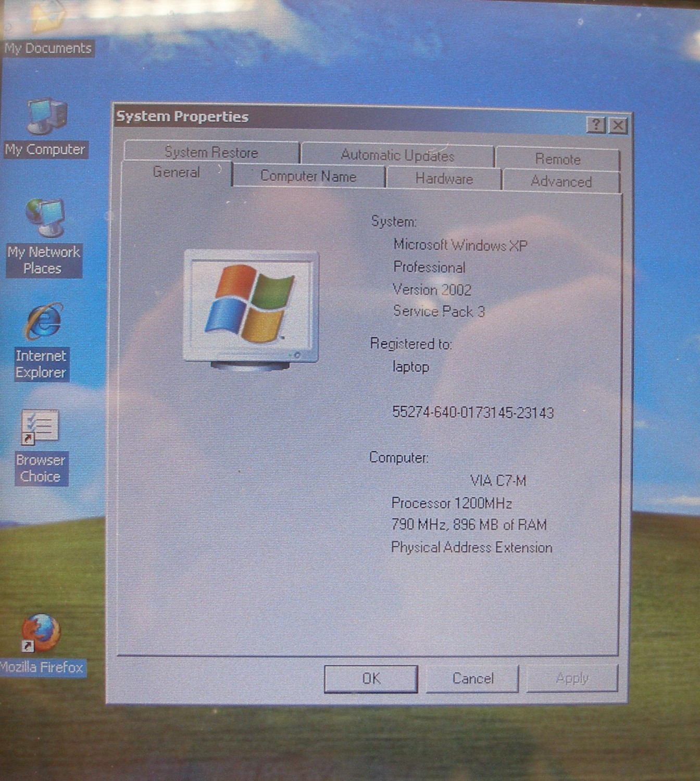Viewport: 700px width, 781px height.
Task: Open the Computer Name tab
Action: (308, 177)
